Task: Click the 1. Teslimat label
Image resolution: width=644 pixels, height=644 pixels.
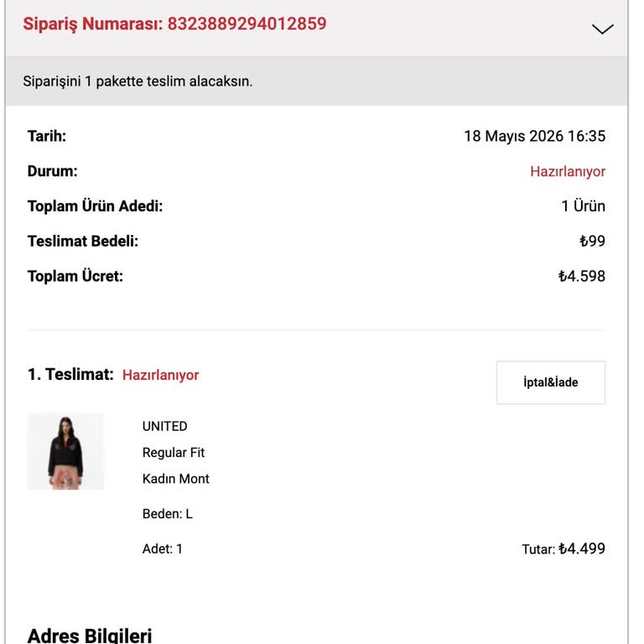Action: click(x=70, y=375)
